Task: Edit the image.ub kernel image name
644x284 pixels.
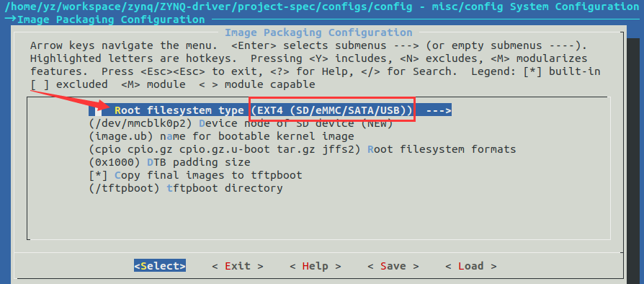Action: [121, 136]
